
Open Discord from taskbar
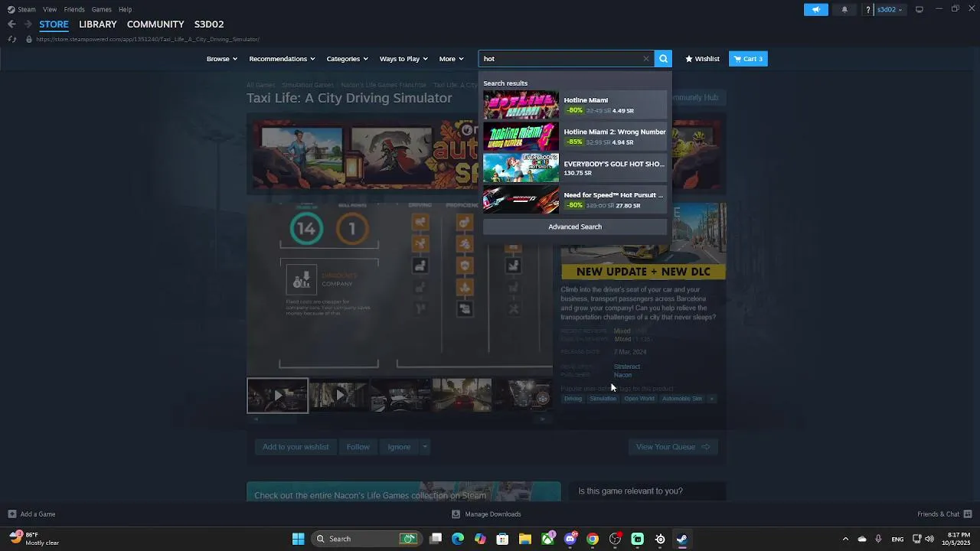570,539
